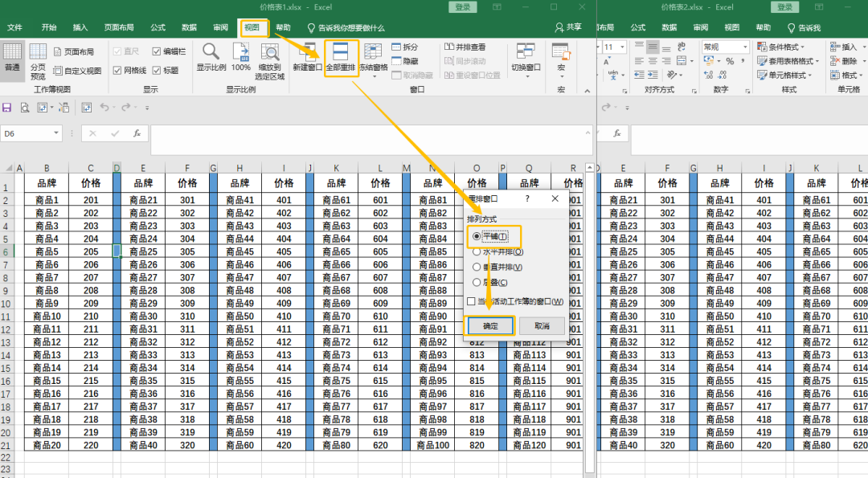Open Custom Views (自定义视图)
Screen dimensions: 868x478
coord(77,71)
